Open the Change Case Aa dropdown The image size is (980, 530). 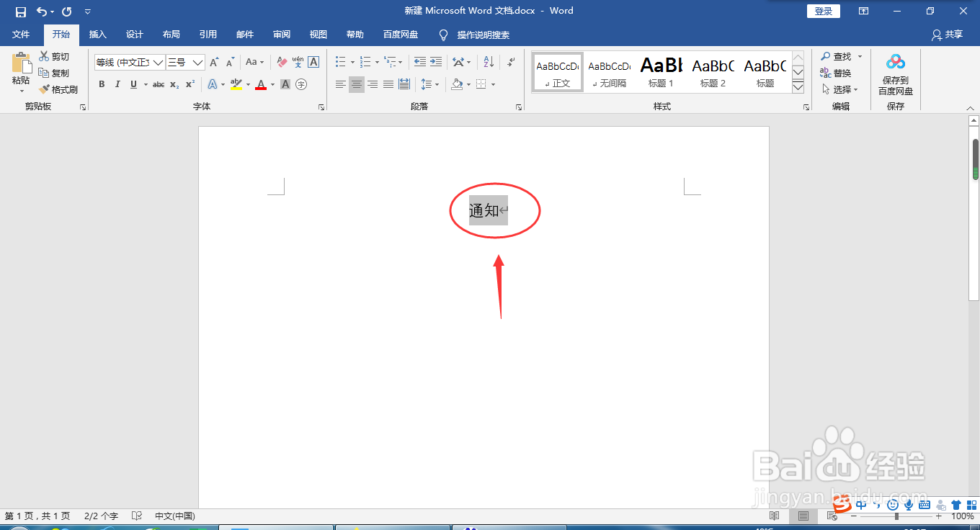coord(254,63)
